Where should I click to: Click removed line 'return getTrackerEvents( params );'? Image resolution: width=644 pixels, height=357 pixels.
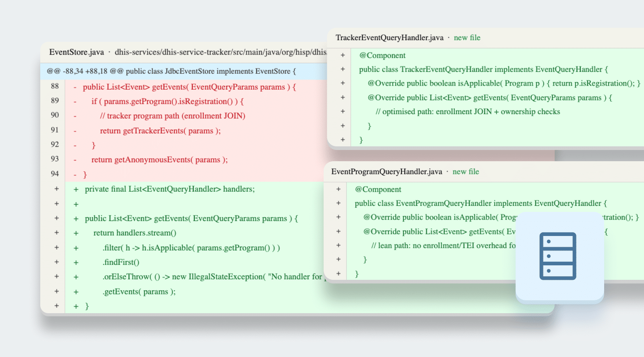[160, 131]
